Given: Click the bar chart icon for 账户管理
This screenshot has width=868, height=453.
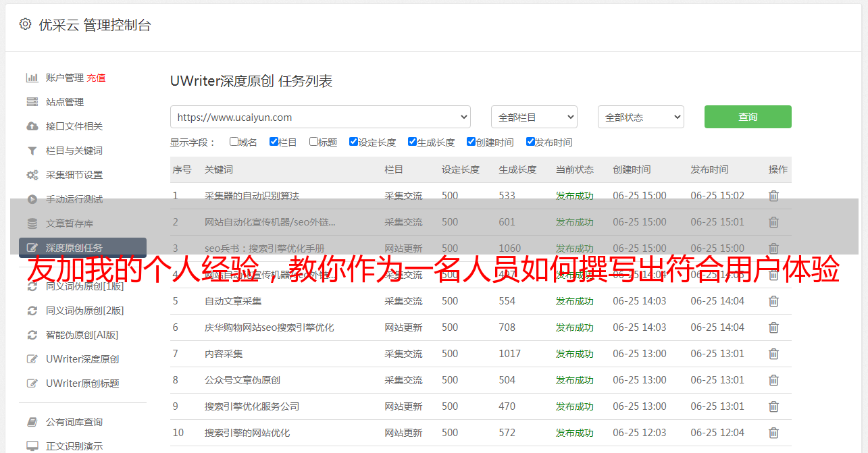Looking at the screenshot, I should click(32, 78).
